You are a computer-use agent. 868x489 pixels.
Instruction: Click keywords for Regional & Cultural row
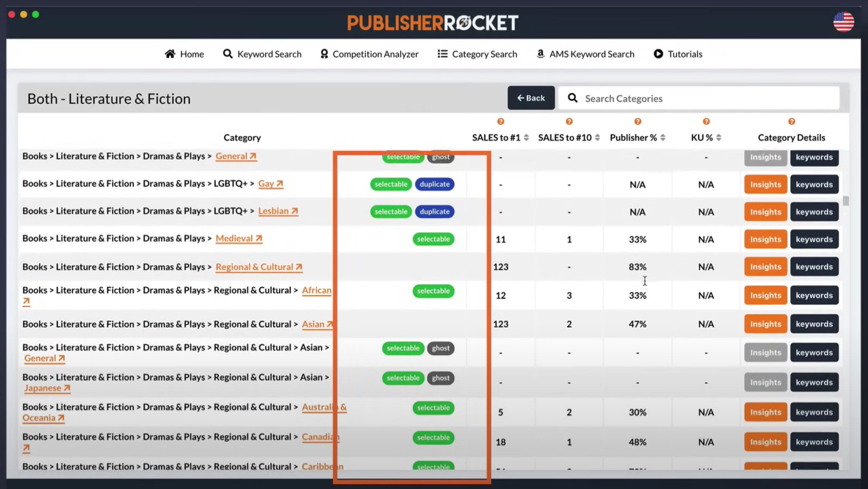[814, 267]
